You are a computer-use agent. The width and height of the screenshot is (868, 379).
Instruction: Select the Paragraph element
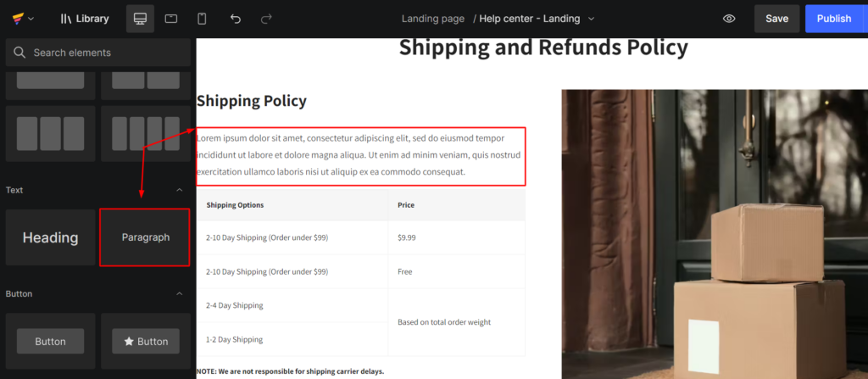[x=145, y=237]
